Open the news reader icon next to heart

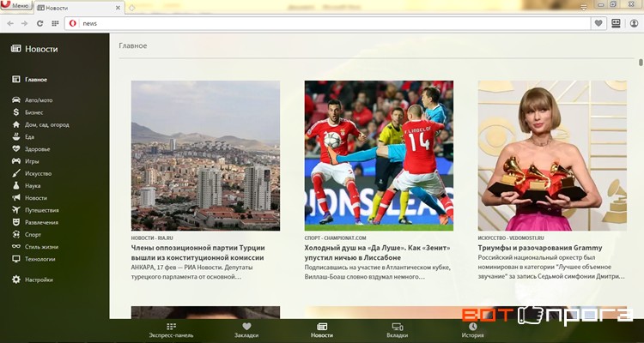tap(616, 23)
